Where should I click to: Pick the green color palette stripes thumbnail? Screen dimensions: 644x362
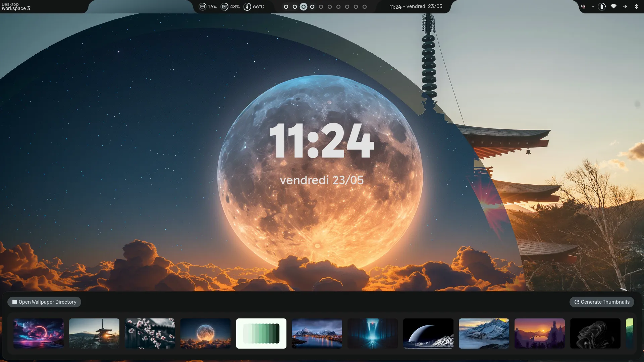coord(261,334)
